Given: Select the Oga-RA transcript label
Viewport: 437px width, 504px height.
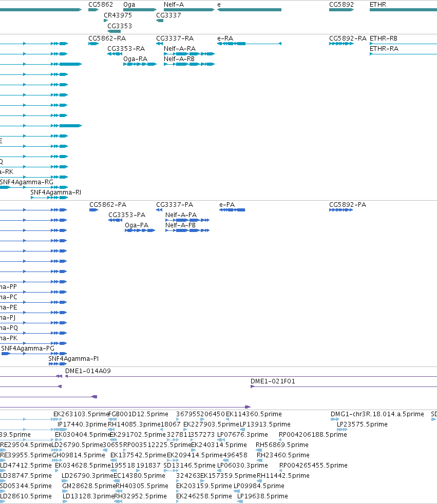Looking at the screenshot, I should tap(136, 59).
